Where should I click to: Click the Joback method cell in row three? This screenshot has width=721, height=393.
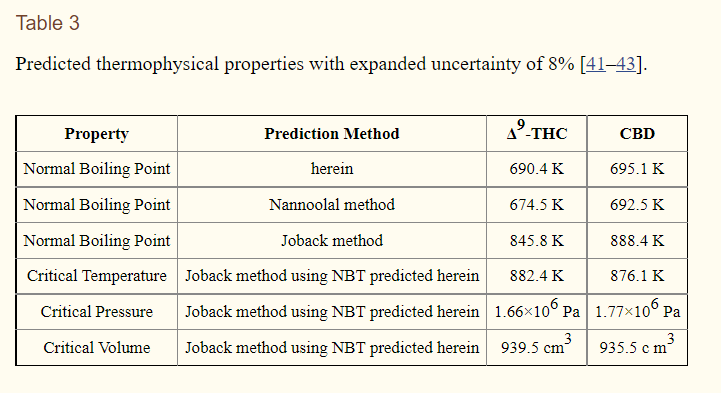[332, 240]
